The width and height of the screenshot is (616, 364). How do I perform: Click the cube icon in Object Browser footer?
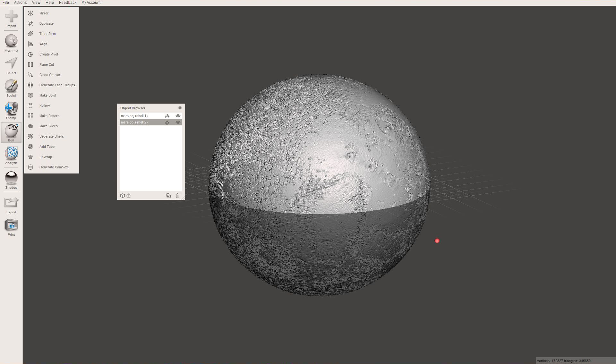[x=123, y=196]
